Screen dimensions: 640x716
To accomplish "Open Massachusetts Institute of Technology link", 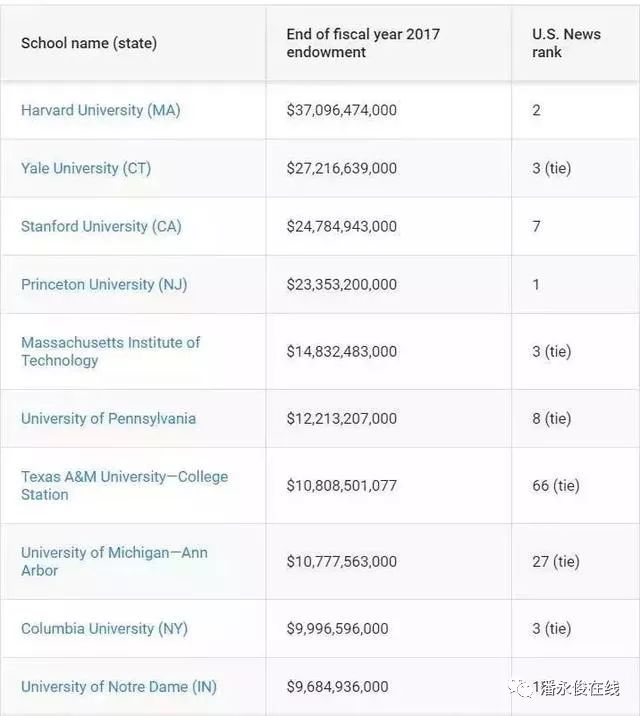I will (110, 351).
